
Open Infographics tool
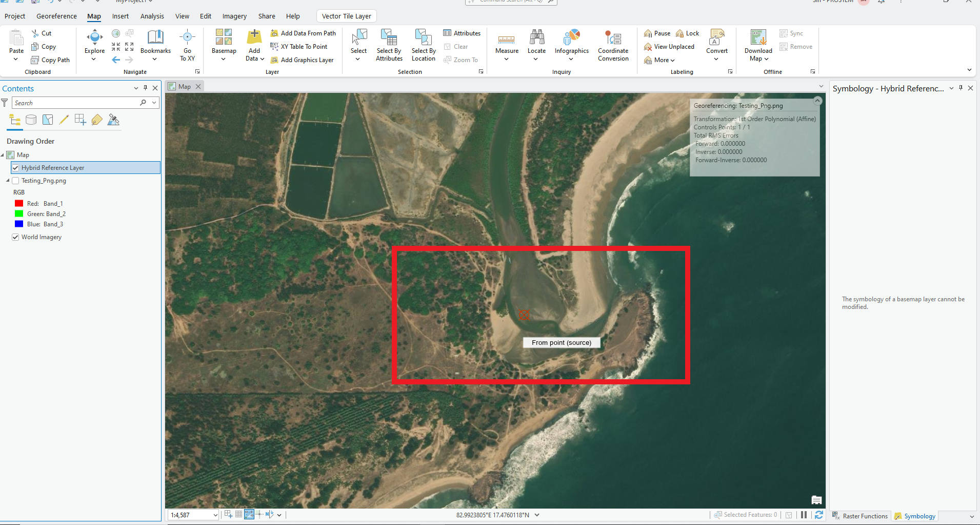(x=571, y=45)
